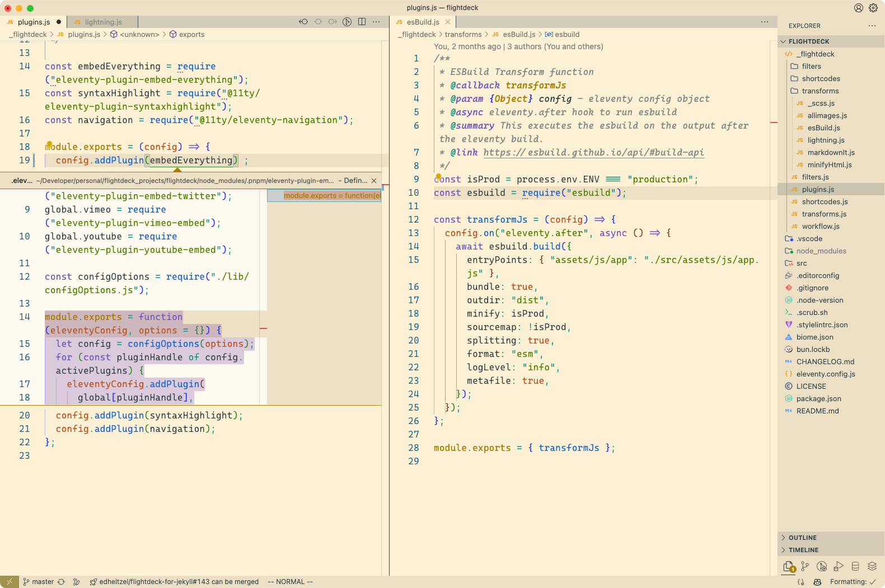Open pull request #143 can be merged status
Viewport: 885px width, 588px height.
click(174, 582)
